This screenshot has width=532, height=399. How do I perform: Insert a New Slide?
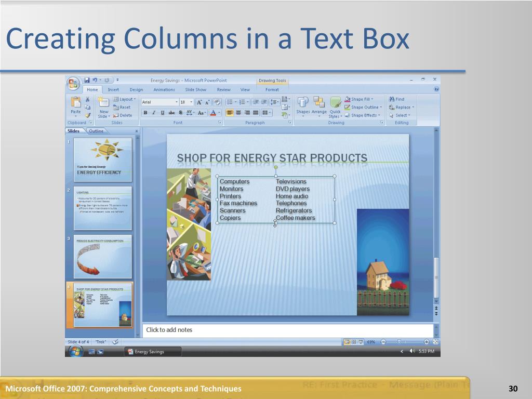pos(103,107)
